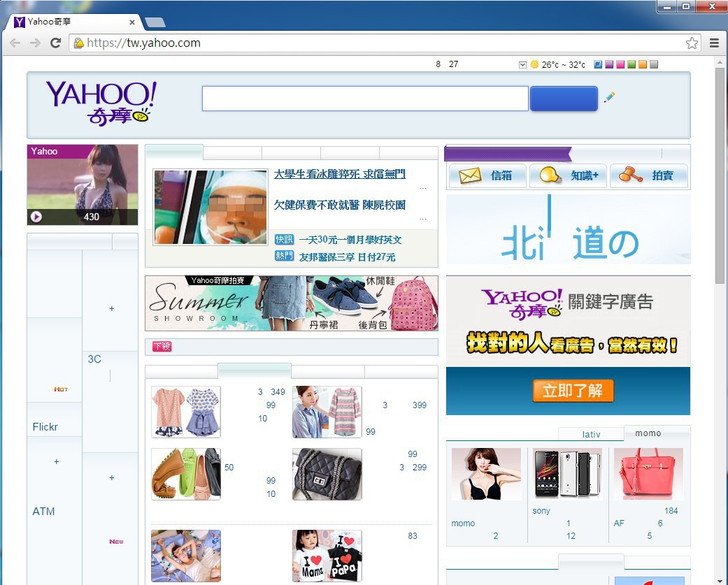Click the Summer Showroom banner
This screenshot has width=728, height=585.
pos(292,303)
